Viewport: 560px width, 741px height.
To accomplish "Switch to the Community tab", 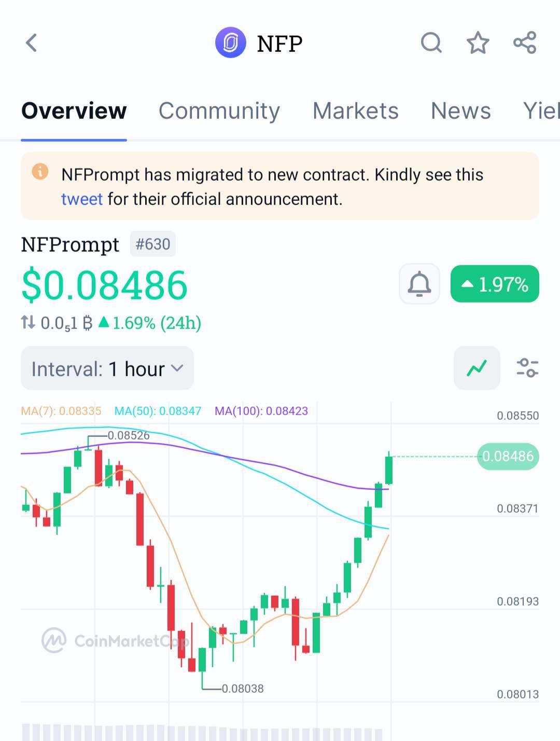I will click(x=219, y=111).
